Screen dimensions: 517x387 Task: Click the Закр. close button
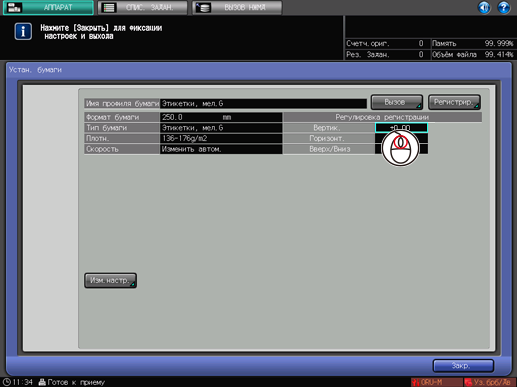[463, 366]
